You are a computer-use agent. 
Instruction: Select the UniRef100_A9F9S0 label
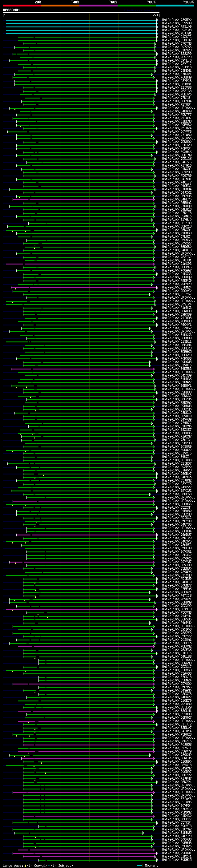[x=176, y=125]
